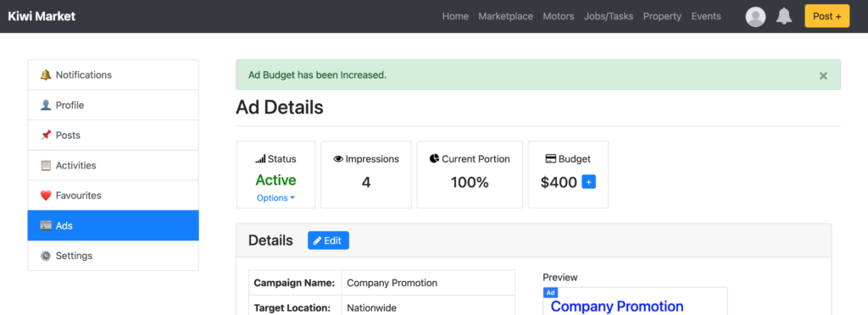This screenshot has width=868, height=315.
Task: Open the notifications bell in navbar
Action: coord(784,16)
